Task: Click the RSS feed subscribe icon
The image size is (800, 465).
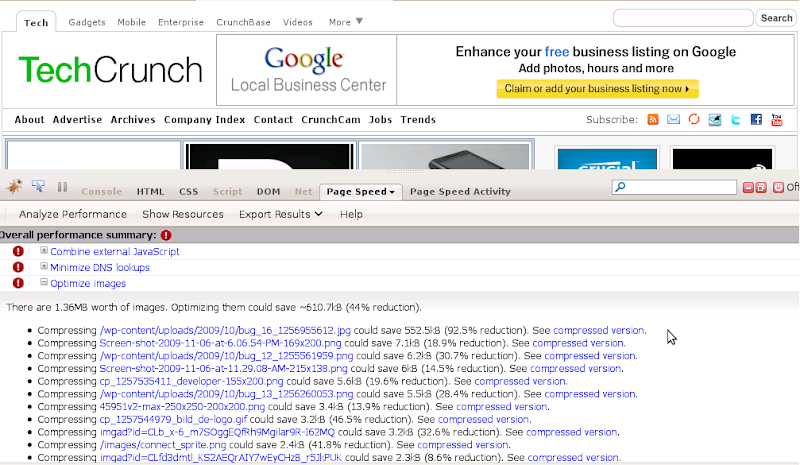Action: tap(653, 119)
